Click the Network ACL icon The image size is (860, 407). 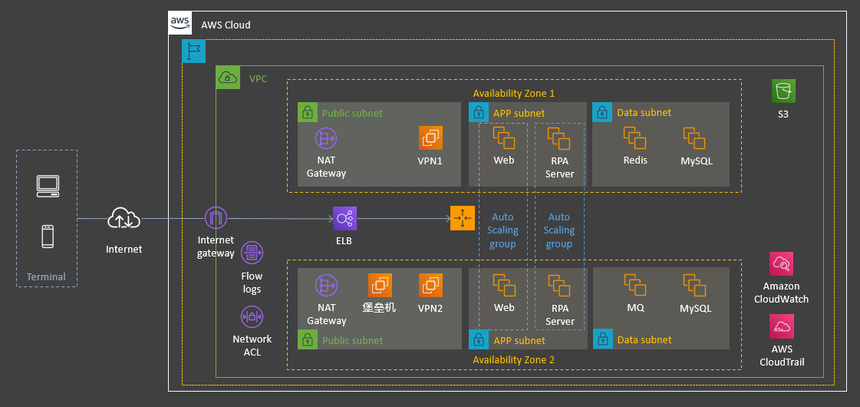[252, 316]
